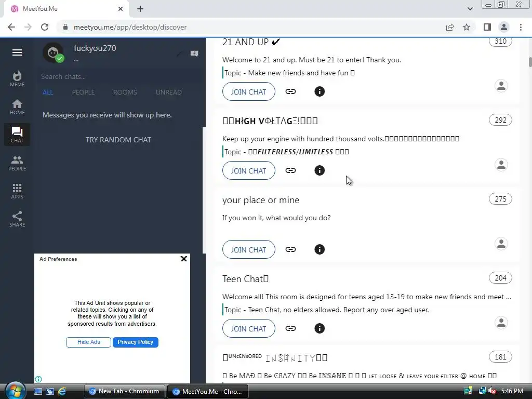Open Chromium three-dot menu
Viewport: 532px width, 399px height.
click(x=521, y=27)
